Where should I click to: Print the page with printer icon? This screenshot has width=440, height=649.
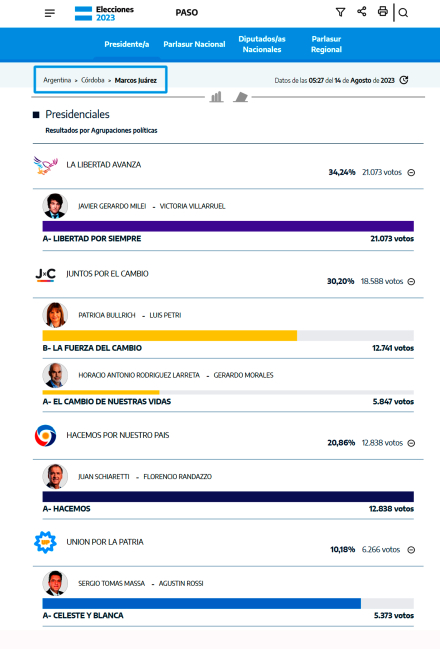tap(383, 11)
